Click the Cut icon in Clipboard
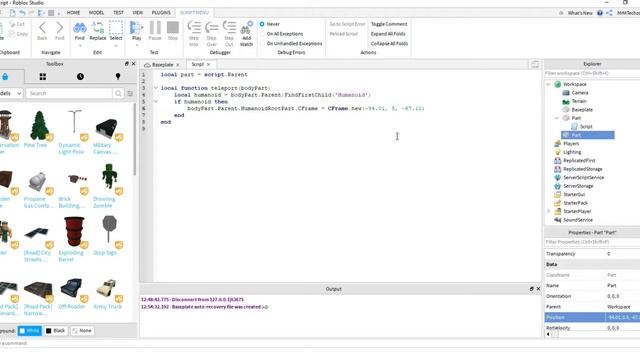640x360 pixels. point(11,24)
